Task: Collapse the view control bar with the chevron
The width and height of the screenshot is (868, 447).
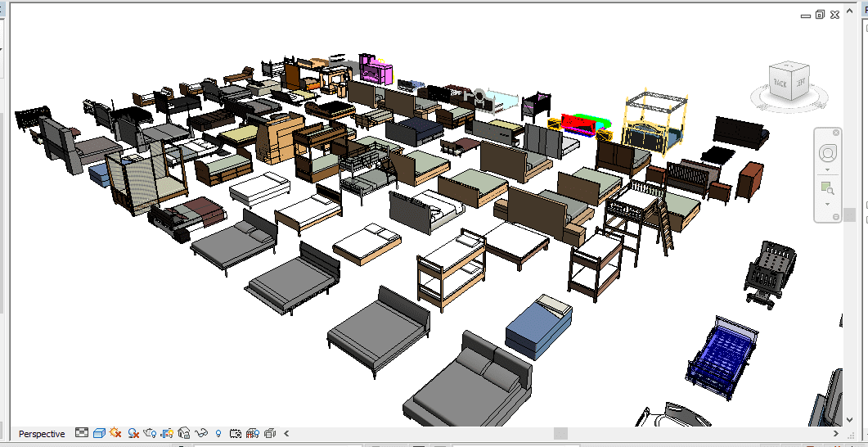Action: pos(286,433)
